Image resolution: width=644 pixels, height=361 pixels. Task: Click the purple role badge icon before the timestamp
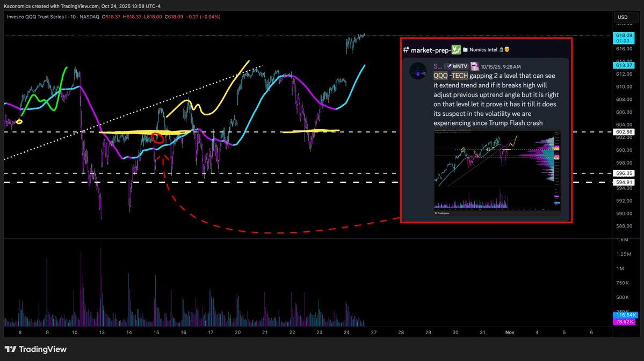tap(475, 66)
